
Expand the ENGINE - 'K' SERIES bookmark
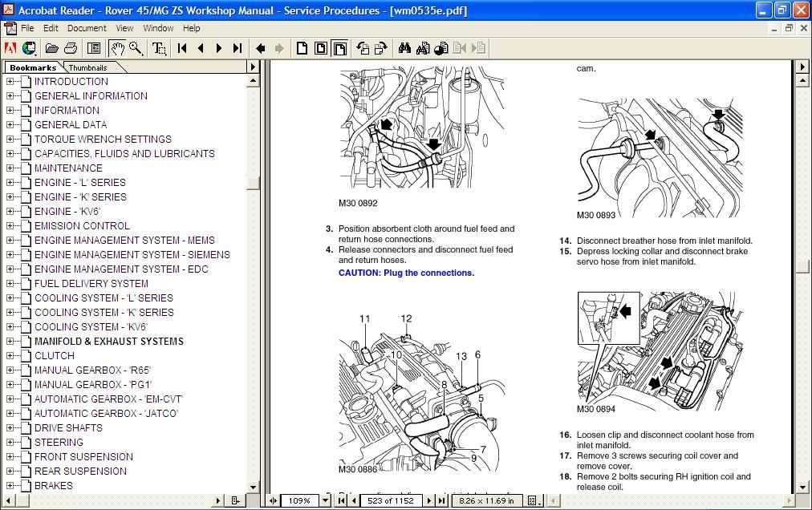(x=10, y=196)
